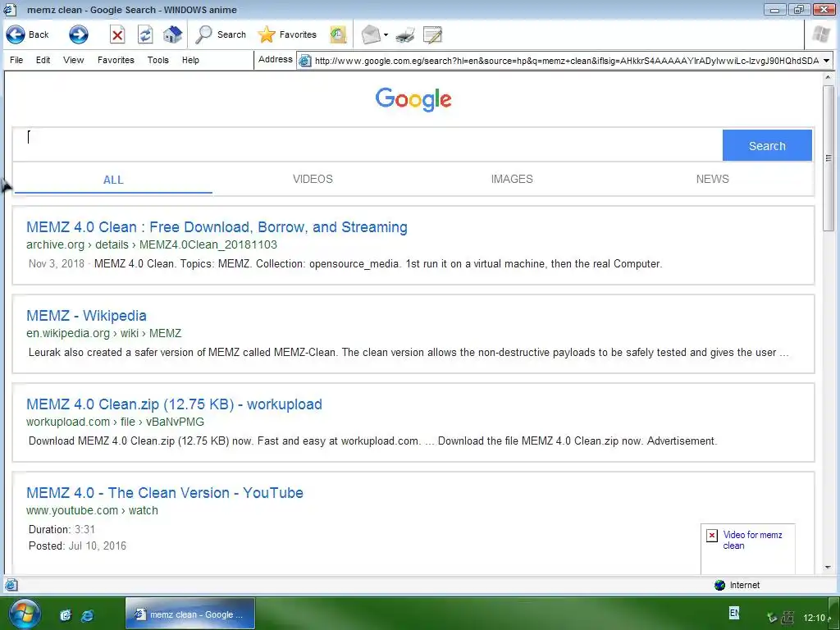Open MEMZ 4.0 Clean archive.org result
This screenshot has width=840, height=630.
pyautogui.click(x=217, y=227)
